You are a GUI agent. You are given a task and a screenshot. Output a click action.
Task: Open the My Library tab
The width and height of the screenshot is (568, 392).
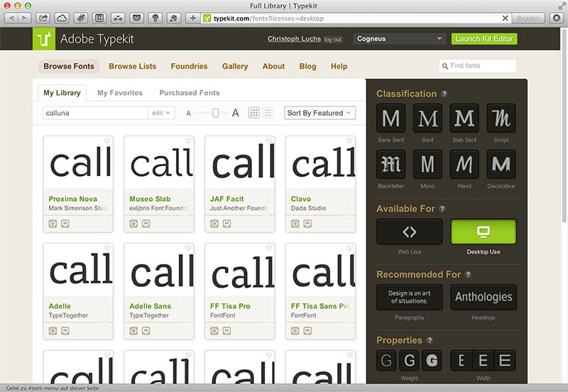click(62, 93)
